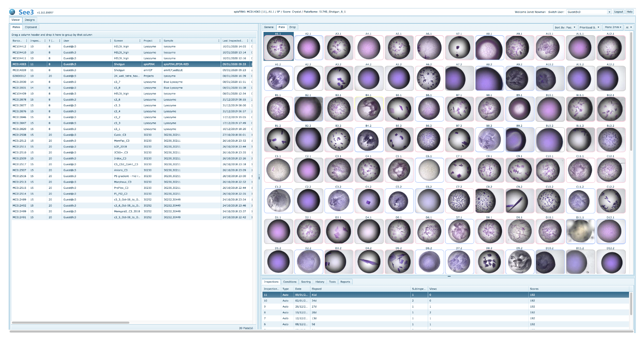Open the User column options menu

(110, 41)
